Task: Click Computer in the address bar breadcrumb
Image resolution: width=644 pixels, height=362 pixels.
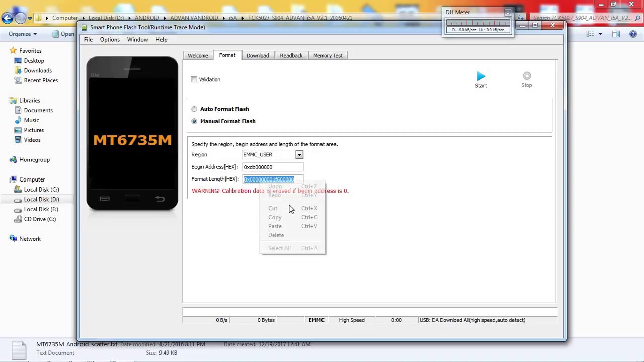Action: point(65,18)
